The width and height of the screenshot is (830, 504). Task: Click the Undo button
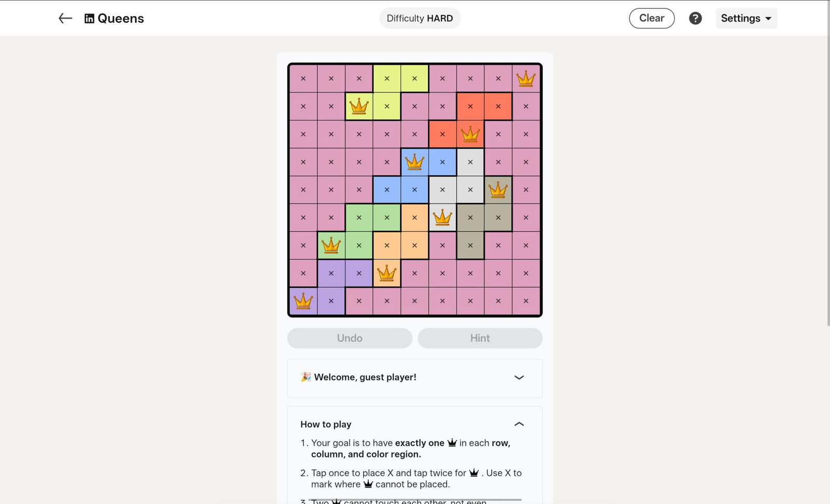pos(350,338)
